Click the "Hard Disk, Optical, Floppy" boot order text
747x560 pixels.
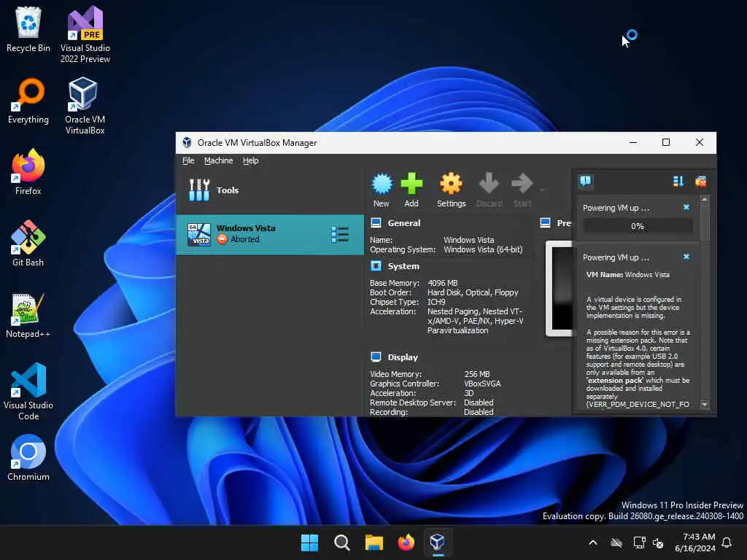473,292
